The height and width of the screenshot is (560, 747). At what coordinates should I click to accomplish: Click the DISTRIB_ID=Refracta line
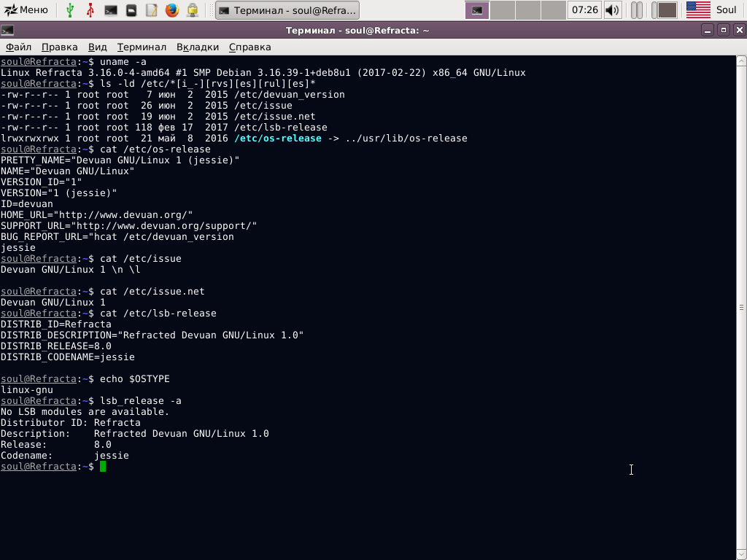55,324
